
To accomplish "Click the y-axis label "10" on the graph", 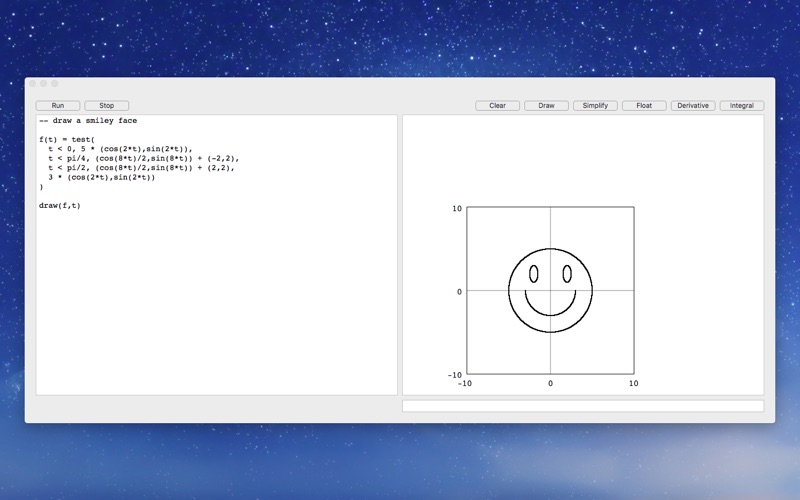I will [x=457, y=209].
